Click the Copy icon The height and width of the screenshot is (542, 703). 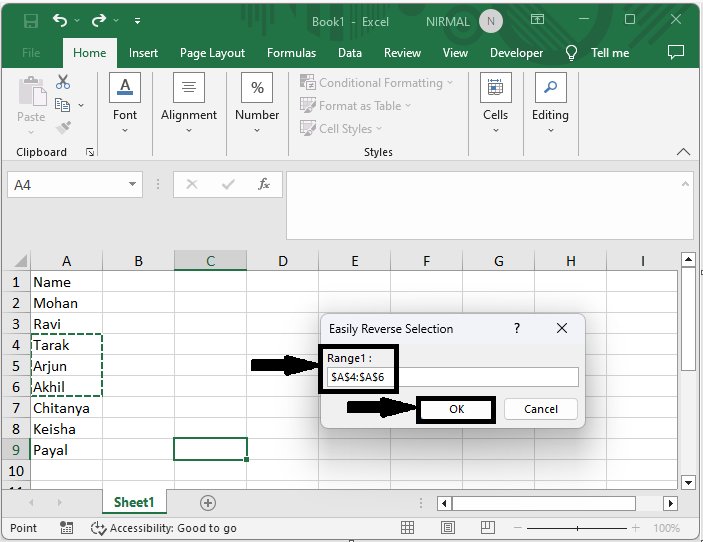point(62,105)
